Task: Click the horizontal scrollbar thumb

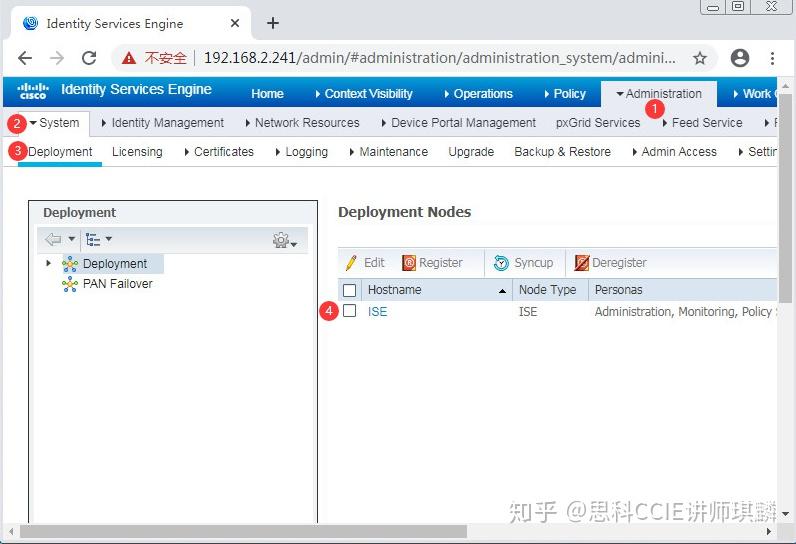Action: click(243, 531)
